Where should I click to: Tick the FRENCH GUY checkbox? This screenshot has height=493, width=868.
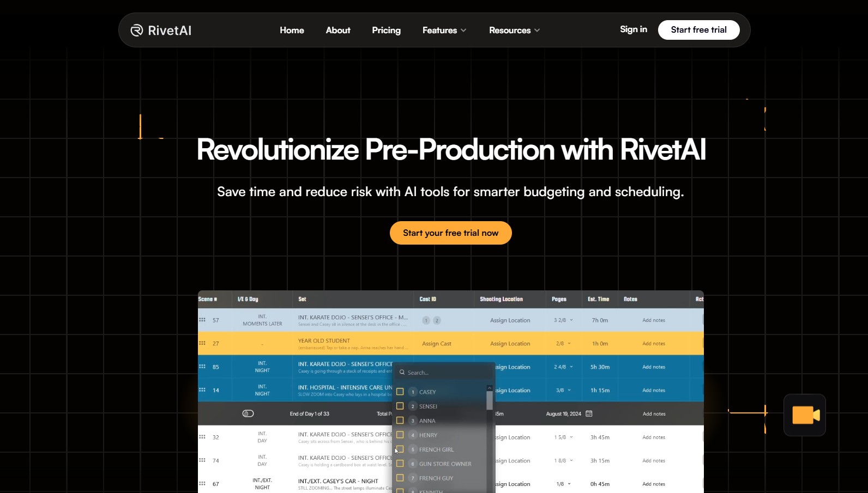click(400, 478)
